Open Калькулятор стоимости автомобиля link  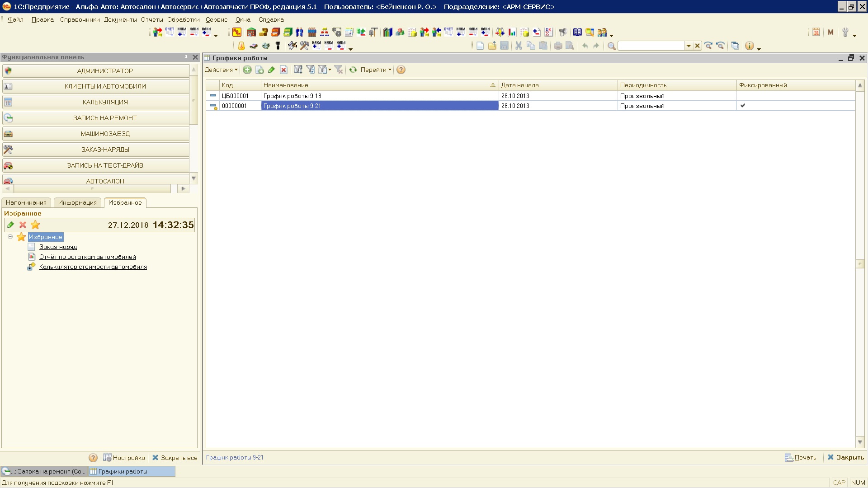coord(93,267)
